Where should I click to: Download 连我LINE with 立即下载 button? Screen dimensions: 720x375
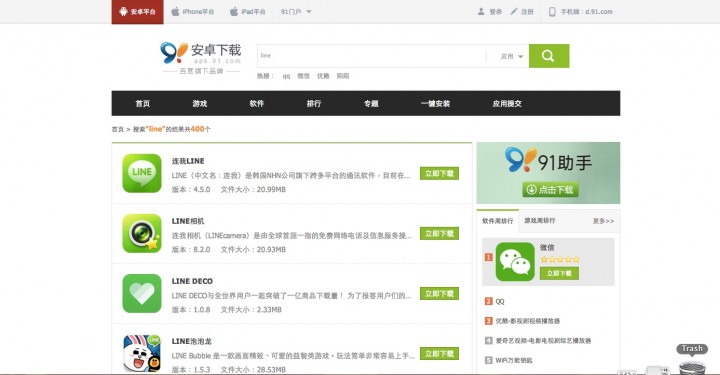(x=439, y=174)
